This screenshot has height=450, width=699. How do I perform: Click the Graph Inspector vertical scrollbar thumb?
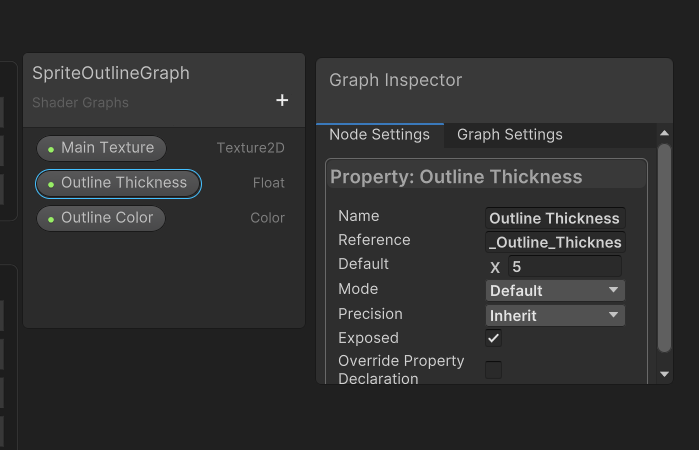pos(665,245)
